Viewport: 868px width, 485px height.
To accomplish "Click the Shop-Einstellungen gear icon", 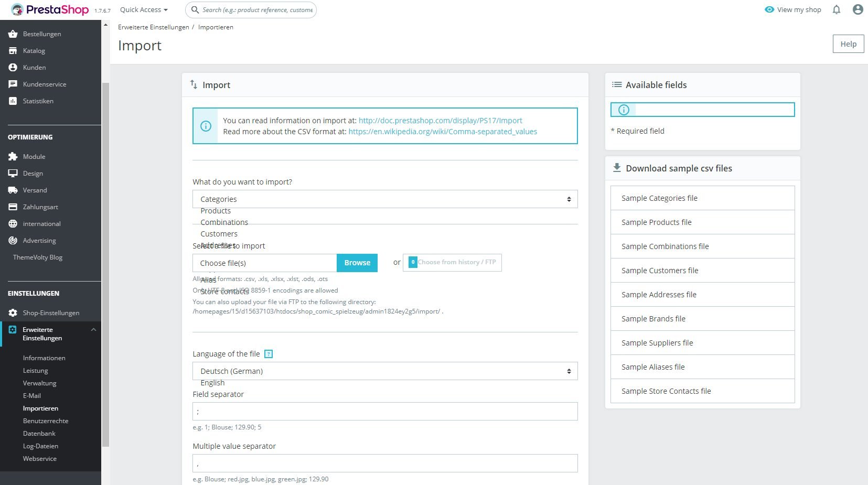I will (x=13, y=313).
